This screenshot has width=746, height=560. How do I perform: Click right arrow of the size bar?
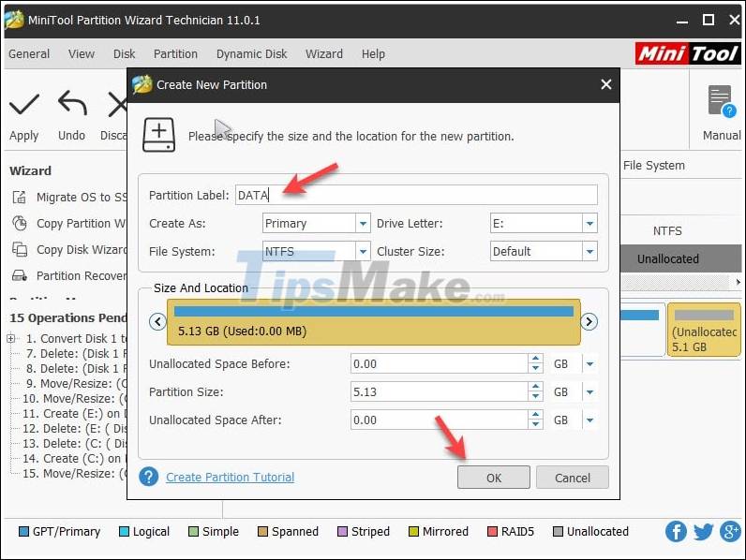tap(589, 322)
